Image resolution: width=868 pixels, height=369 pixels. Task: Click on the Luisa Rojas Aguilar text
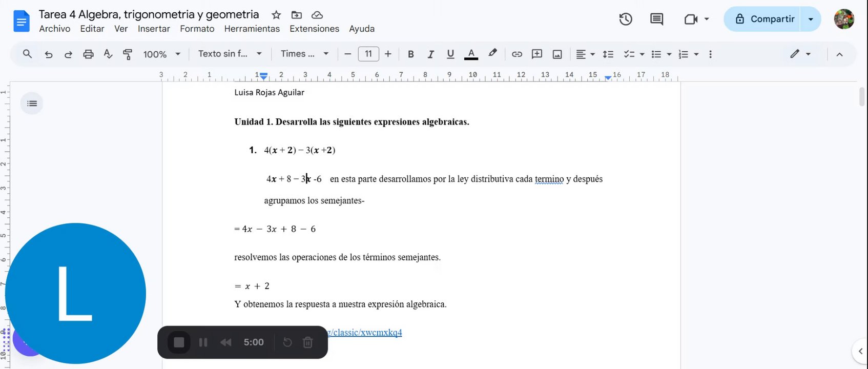click(x=269, y=92)
